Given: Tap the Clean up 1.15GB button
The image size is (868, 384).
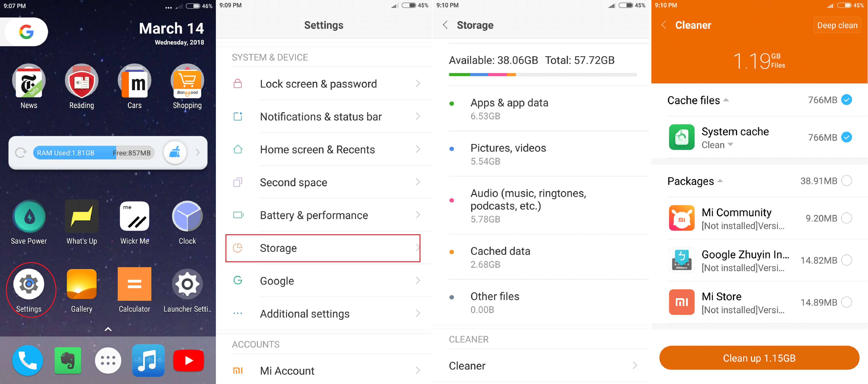Looking at the screenshot, I should [759, 358].
